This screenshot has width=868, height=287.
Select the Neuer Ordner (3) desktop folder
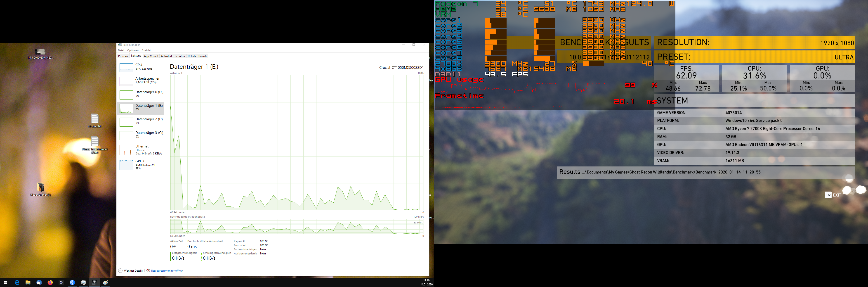point(40,187)
